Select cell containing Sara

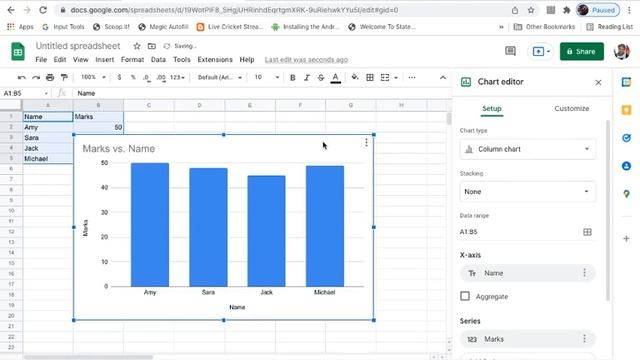[x=48, y=138]
